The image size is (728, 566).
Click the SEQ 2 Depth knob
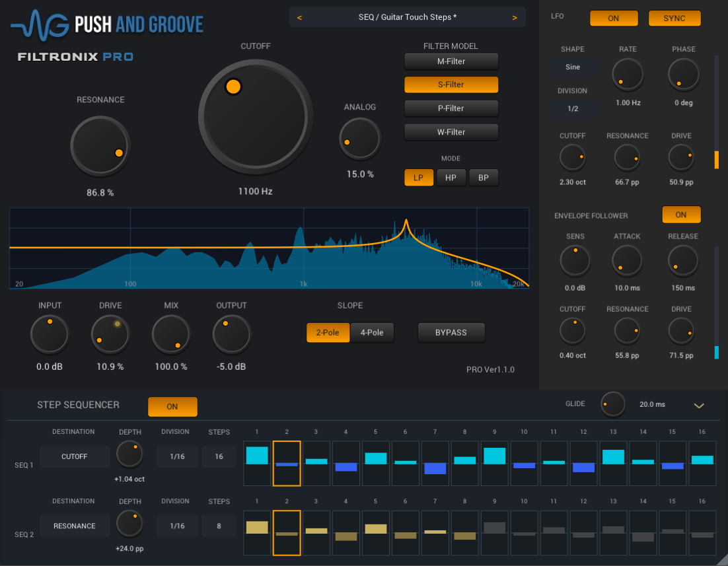click(129, 524)
